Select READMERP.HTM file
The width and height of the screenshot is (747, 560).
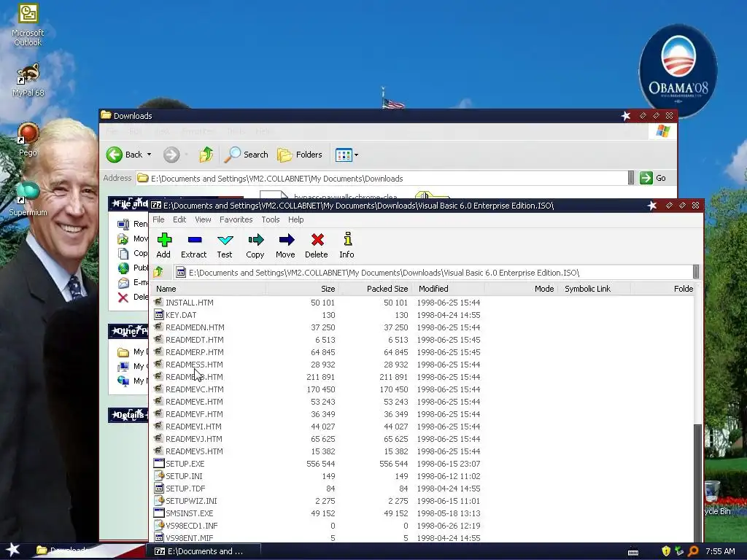[x=194, y=352]
